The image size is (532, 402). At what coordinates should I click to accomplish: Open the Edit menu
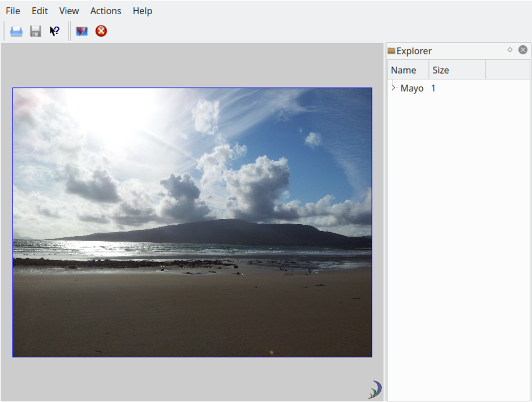(x=40, y=11)
